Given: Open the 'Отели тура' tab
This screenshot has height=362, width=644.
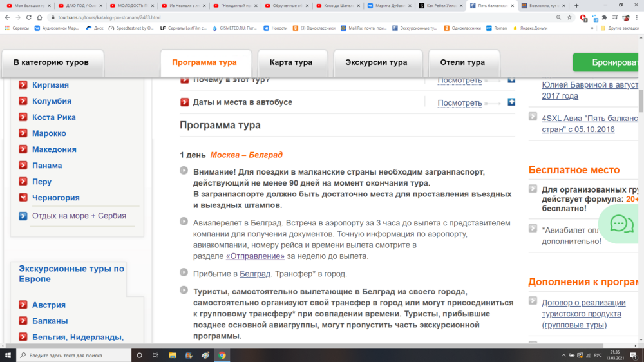Looking at the screenshot, I should [462, 62].
